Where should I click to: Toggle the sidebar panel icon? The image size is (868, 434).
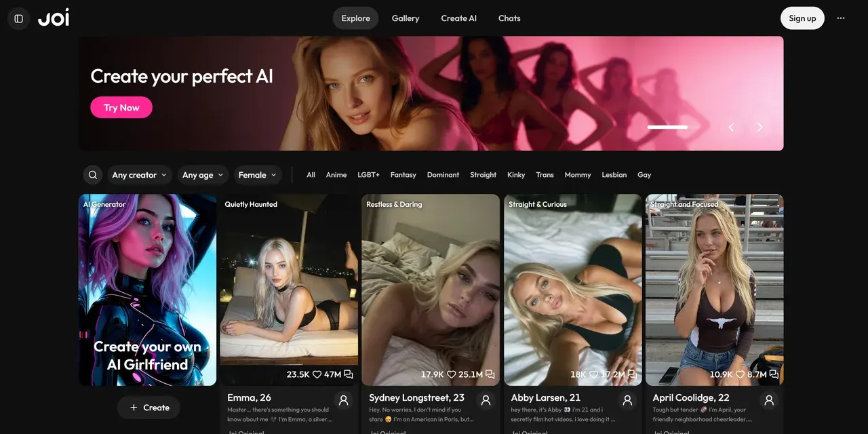[19, 18]
